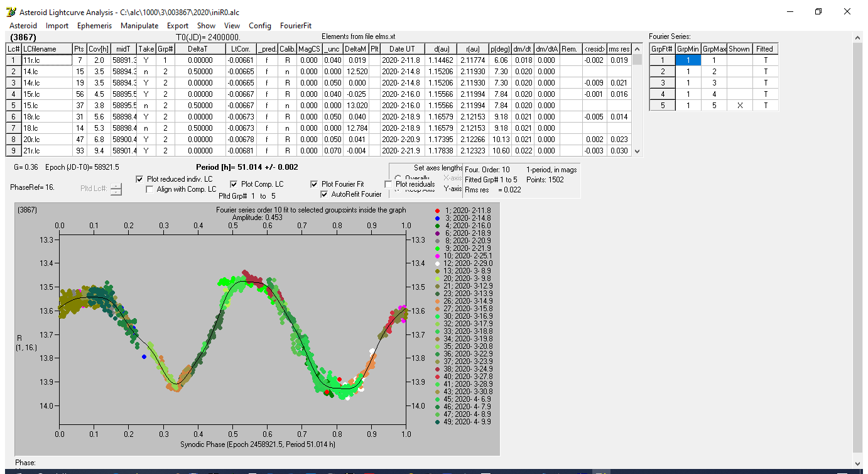Click the Take cell of the 14.lc row
The image size is (868, 474).
click(x=146, y=72)
